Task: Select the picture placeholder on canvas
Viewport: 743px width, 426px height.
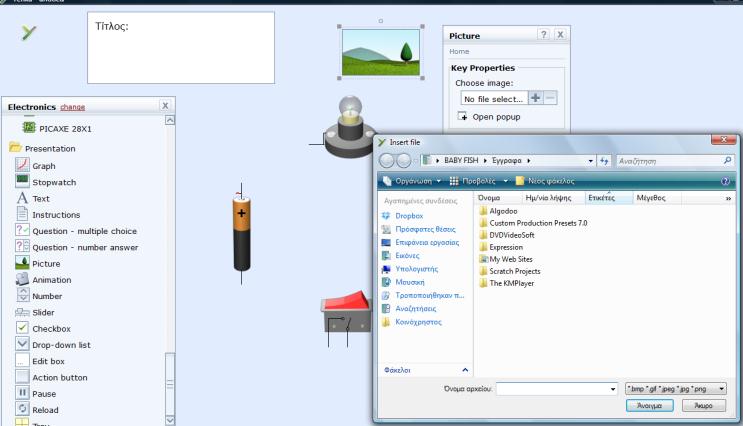Action: click(381, 52)
